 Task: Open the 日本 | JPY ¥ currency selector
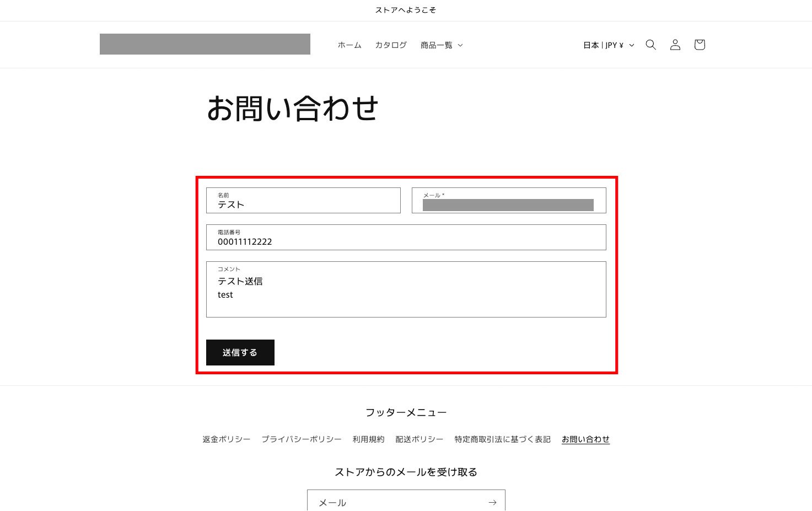[x=604, y=45]
